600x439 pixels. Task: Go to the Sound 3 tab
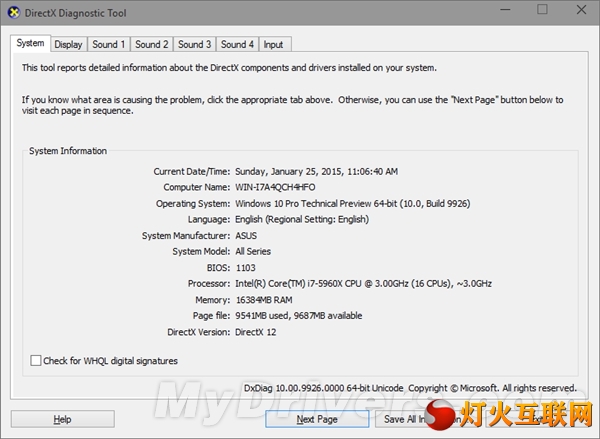194,44
